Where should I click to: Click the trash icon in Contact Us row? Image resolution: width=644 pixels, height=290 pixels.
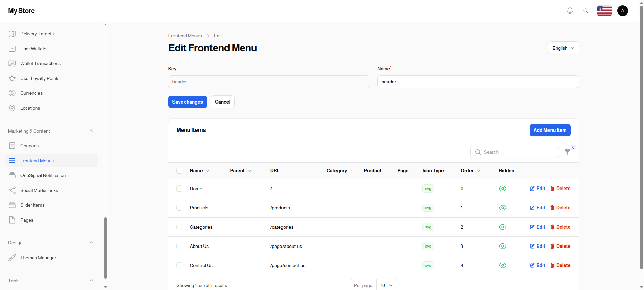point(552,265)
